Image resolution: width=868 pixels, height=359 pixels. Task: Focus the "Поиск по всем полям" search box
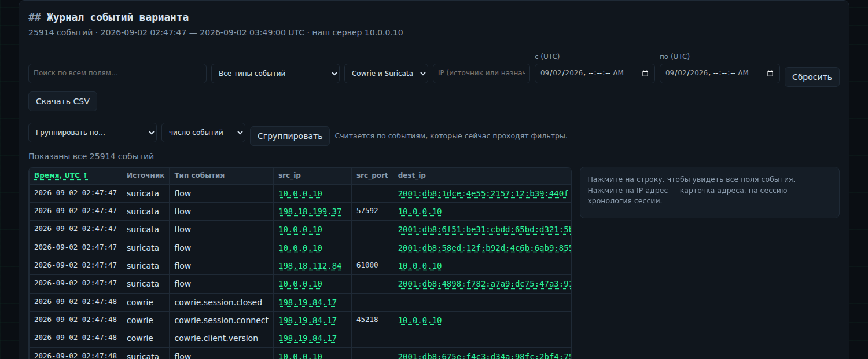pos(117,74)
